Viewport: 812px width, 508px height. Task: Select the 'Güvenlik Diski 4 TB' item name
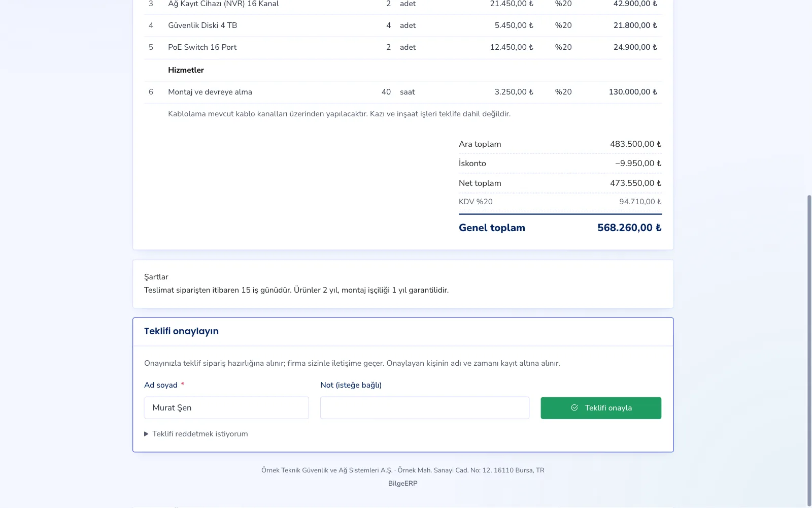[x=202, y=25]
